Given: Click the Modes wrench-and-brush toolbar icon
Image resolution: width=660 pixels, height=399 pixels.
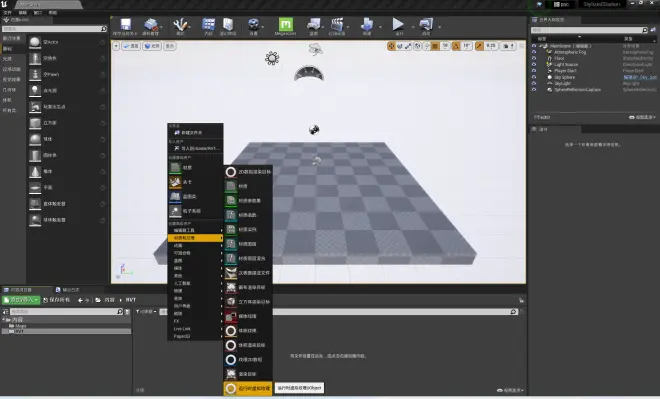Looking at the screenshot, I should 180,24.
